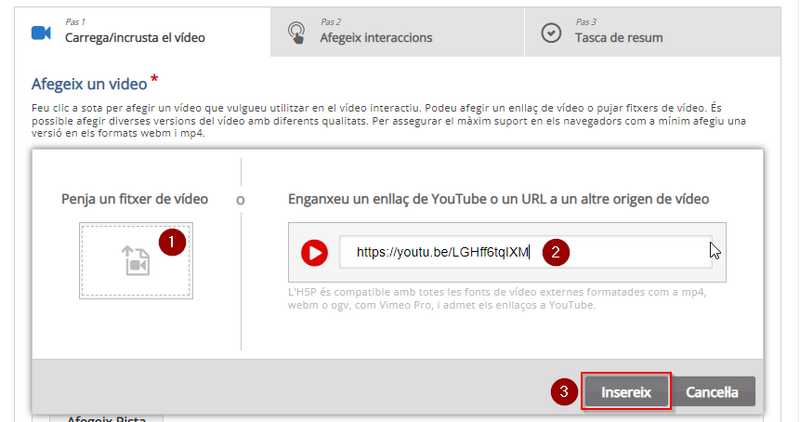
Task: Switch to Afegeix interaccions tab
Action: coord(397,32)
